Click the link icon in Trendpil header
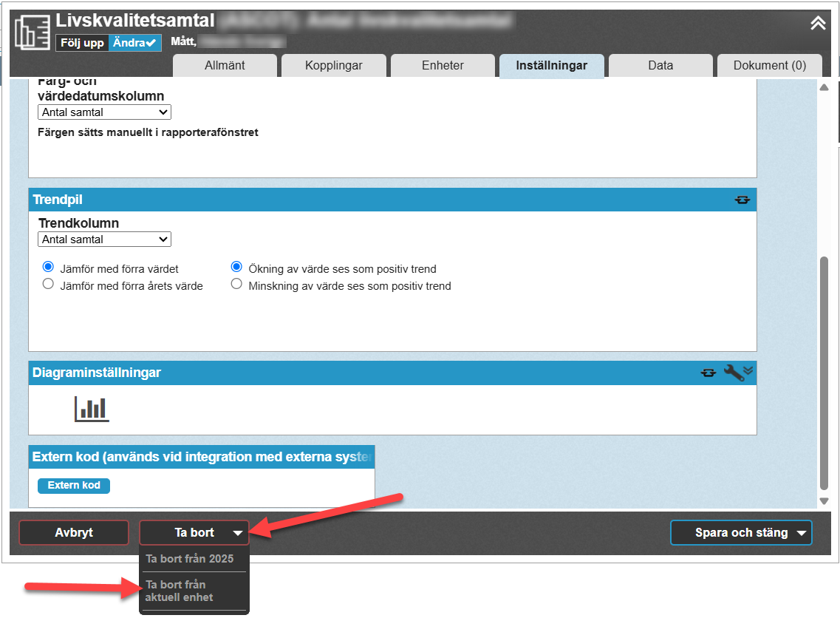Screen dimensions: 840x618 tap(742, 200)
